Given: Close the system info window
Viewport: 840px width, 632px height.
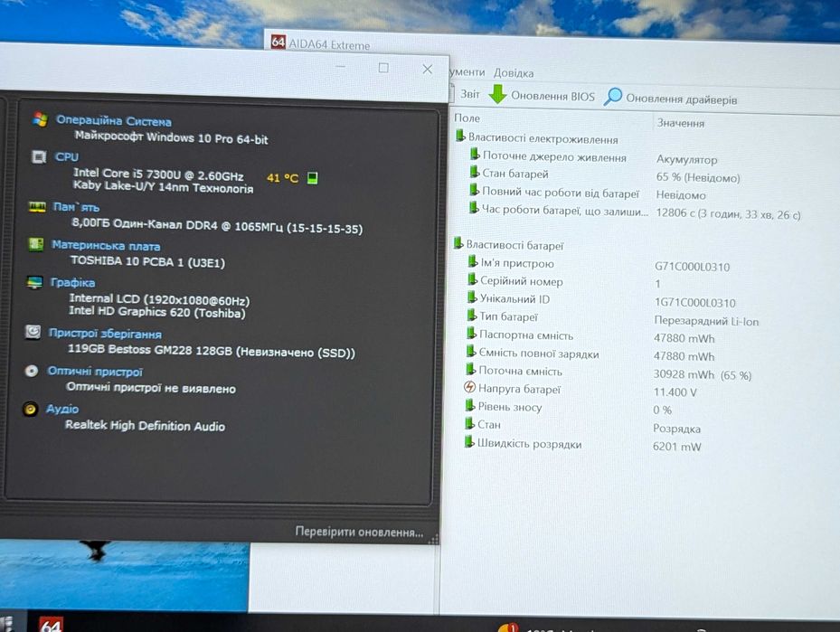Looking at the screenshot, I should tap(427, 69).
